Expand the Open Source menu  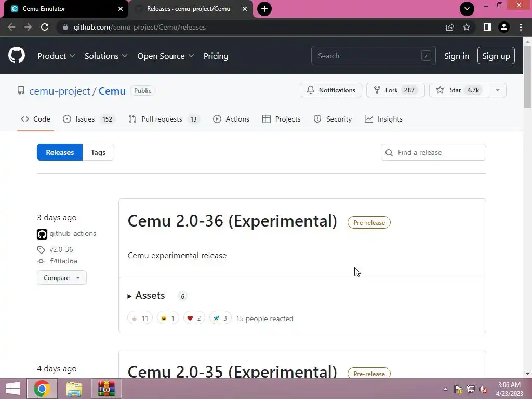tap(166, 56)
